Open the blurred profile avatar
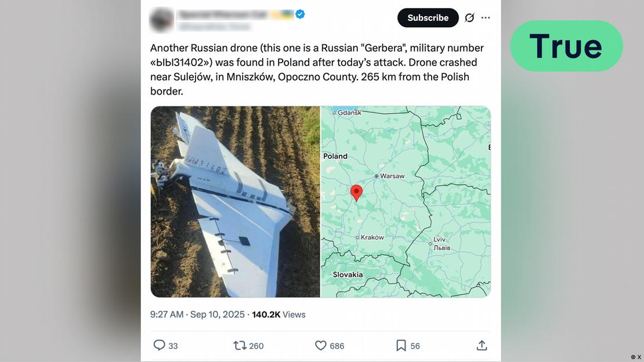Viewport: 644px width, 362px height. pos(161,20)
